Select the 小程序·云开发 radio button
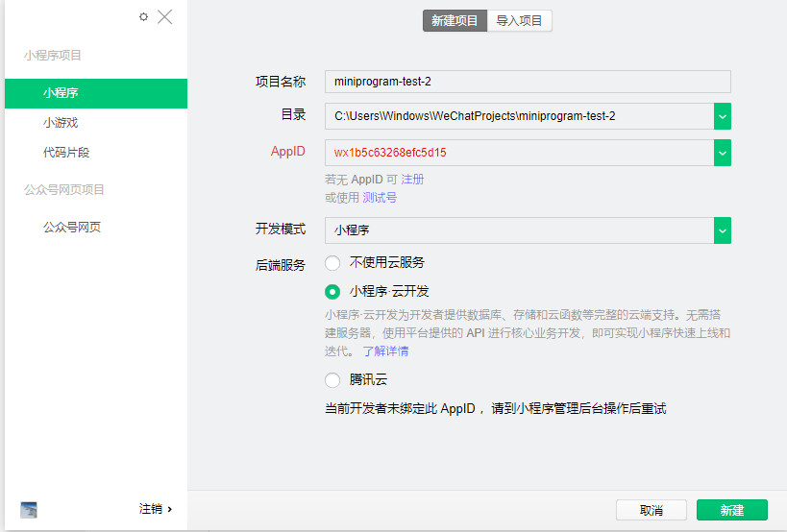This screenshot has height=532, width=787. point(332,292)
